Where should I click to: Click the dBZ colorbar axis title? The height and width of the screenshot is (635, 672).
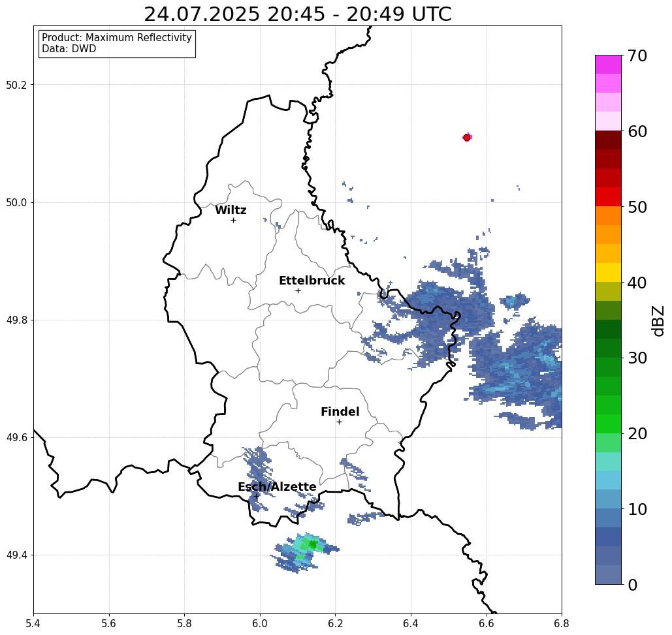click(658, 320)
